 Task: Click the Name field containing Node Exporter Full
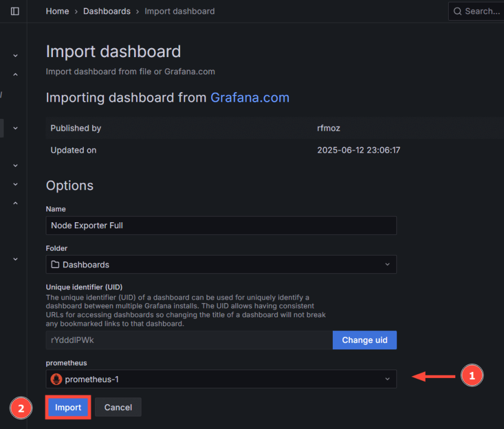(221, 225)
